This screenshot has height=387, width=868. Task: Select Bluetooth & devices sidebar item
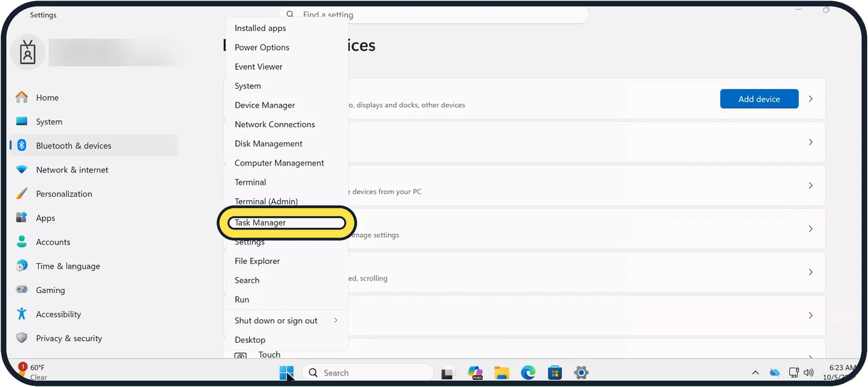pos(94,145)
